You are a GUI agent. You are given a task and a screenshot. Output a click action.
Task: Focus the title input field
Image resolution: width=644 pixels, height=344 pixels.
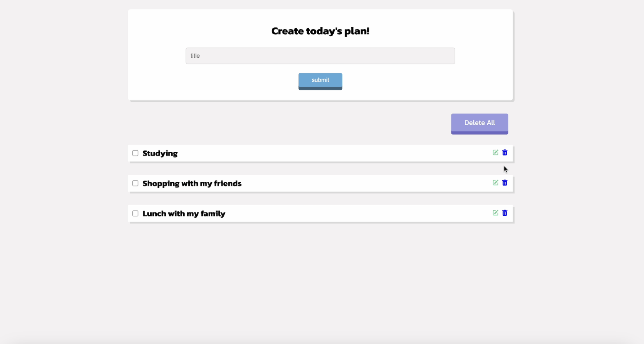click(x=320, y=56)
